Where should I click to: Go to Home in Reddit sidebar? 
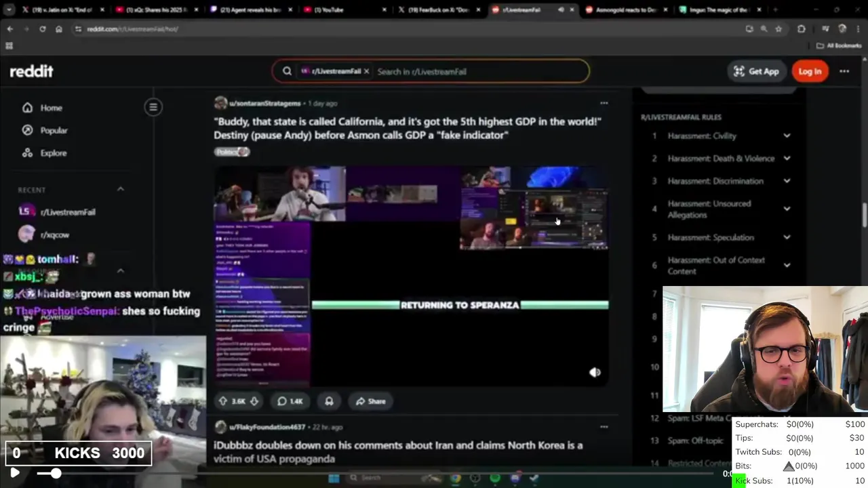click(43, 108)
